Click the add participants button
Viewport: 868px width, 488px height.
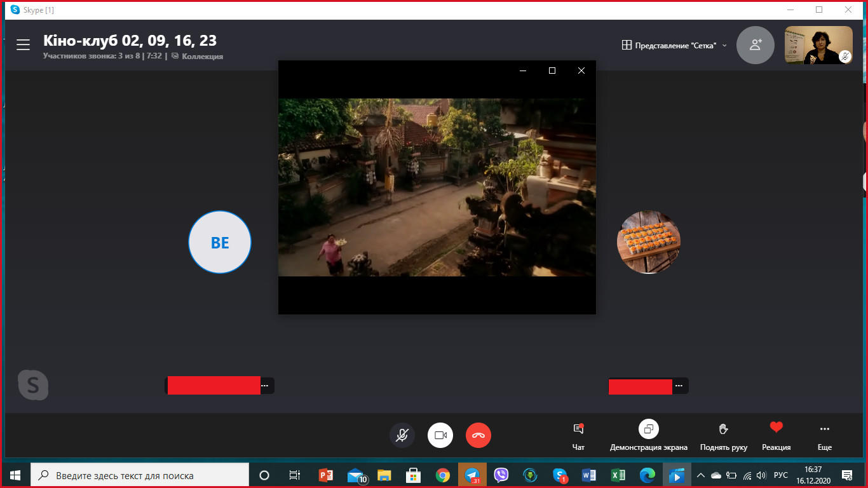coord(756,45)
